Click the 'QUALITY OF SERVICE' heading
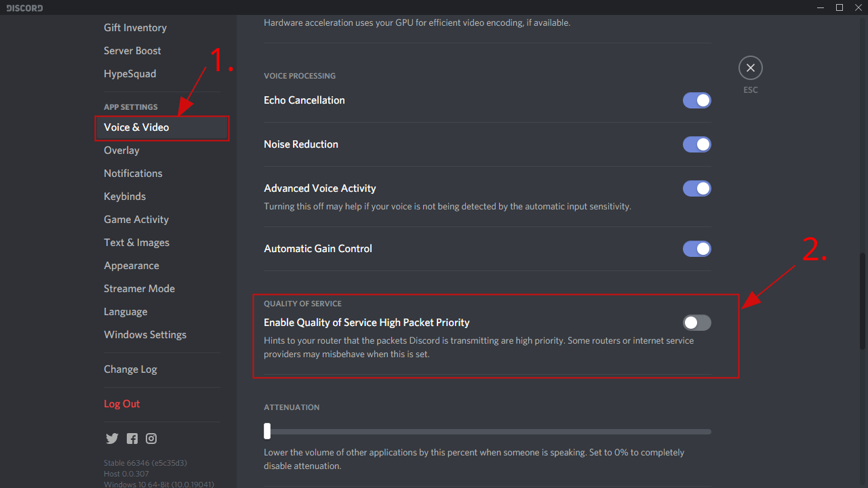868x488 pixels. click(x=302, y=304)
